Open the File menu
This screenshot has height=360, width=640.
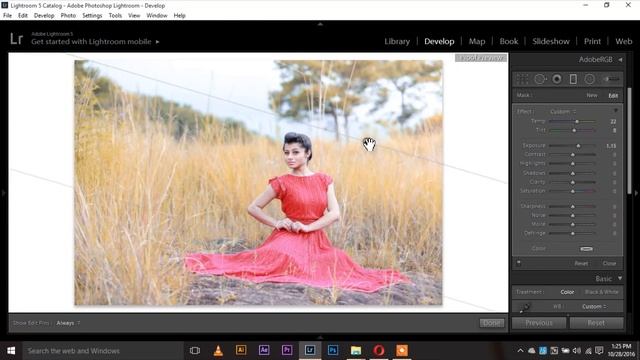(7, 16)
